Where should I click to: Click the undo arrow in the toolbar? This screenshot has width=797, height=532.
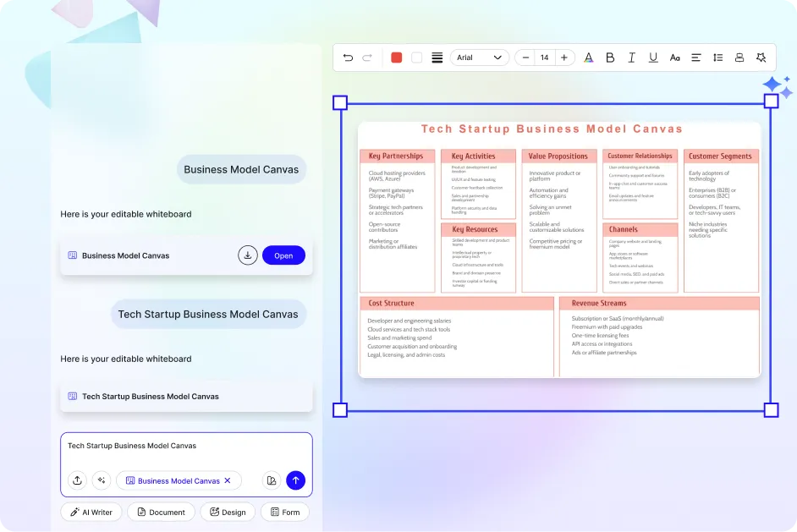click(x=349, y=58)
